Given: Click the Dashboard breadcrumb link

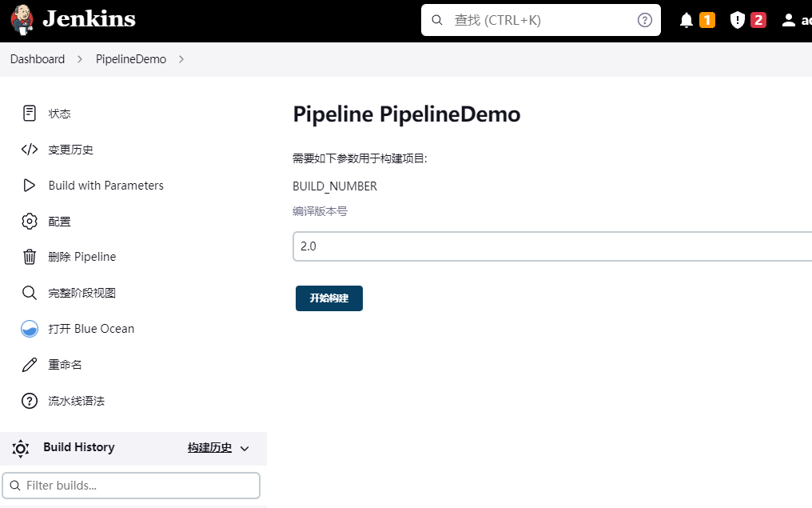Looking at the screenshot, I should click(x=38, y=58).
